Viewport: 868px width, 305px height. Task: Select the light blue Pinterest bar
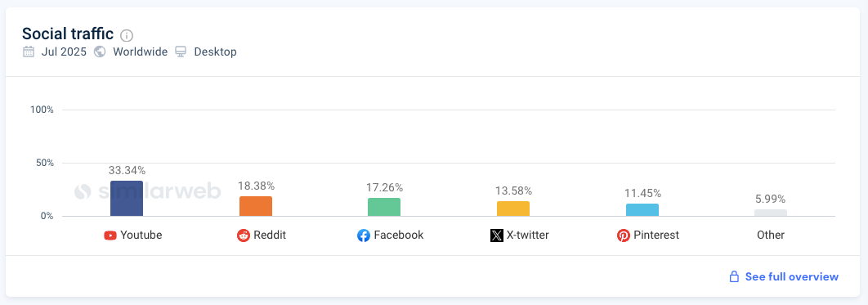[x=642, y=210]
